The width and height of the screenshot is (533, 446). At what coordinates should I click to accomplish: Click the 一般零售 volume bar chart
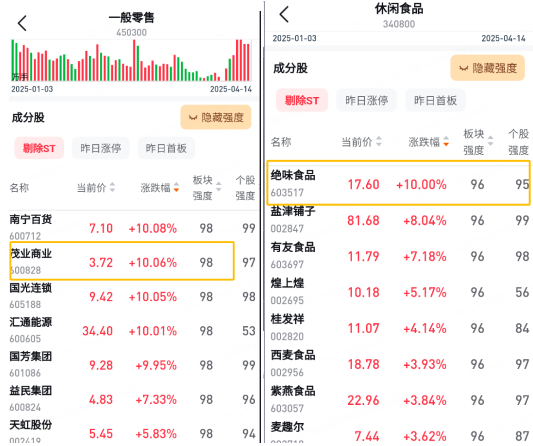(131, 60)
